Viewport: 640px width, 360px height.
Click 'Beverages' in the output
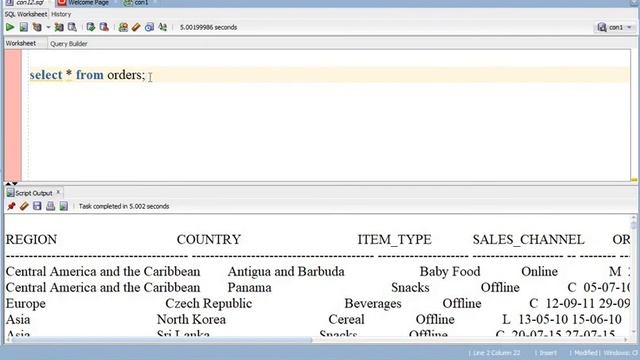(x=373, y=304)
